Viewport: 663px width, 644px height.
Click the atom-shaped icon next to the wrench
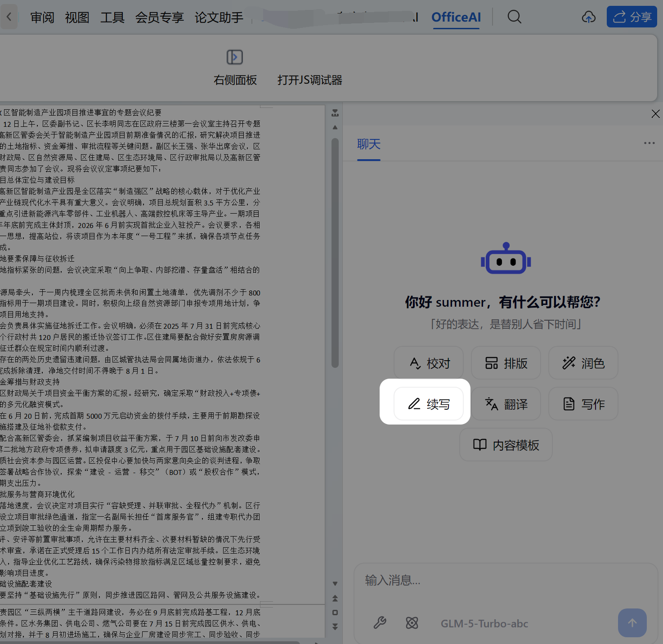[x=412, y=623]
